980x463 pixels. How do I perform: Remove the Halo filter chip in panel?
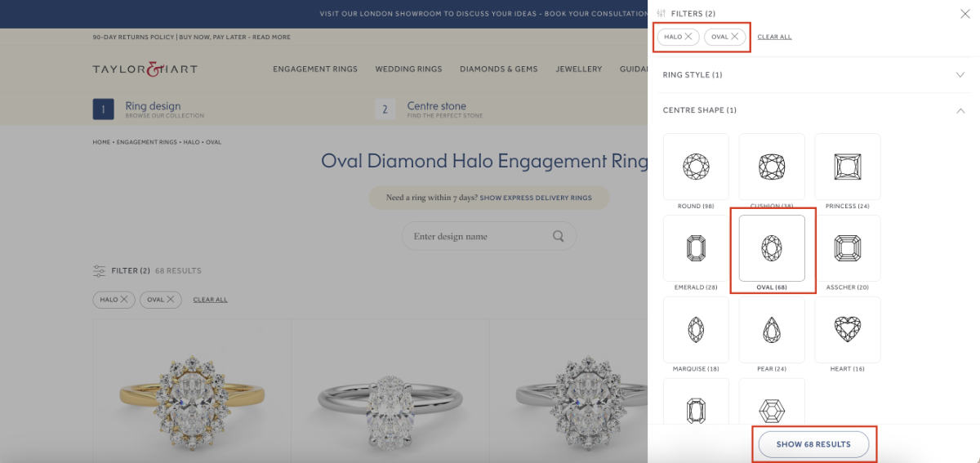[688, 37]
